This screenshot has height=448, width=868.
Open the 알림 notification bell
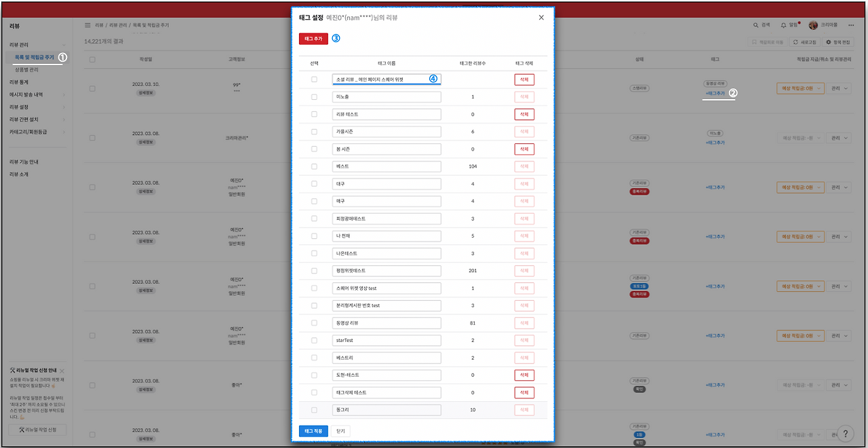pos(784,25)
